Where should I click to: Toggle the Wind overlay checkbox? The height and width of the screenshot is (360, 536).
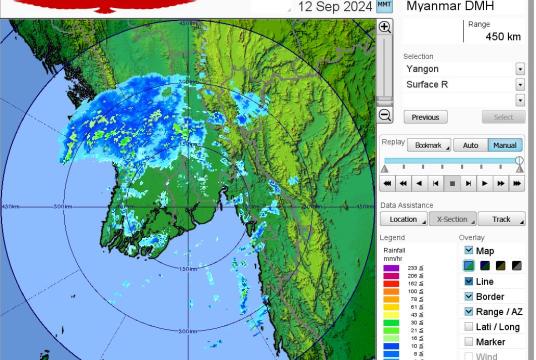click(469, 356)
